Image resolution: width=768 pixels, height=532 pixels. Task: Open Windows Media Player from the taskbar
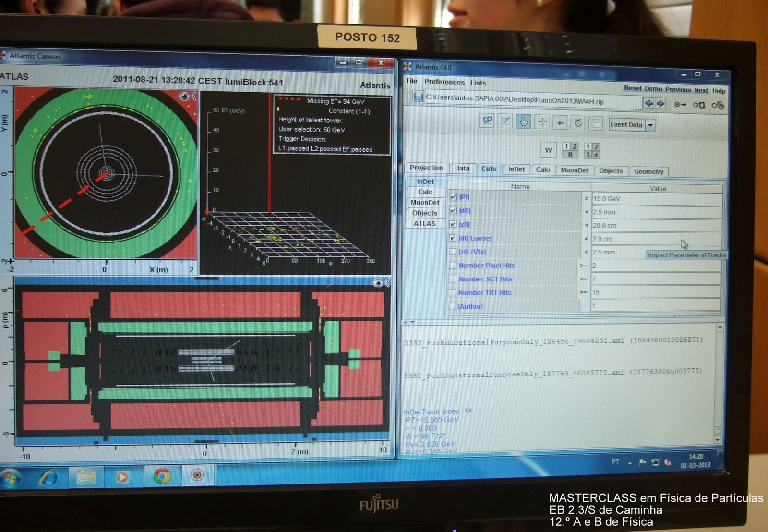click(122, 477)
